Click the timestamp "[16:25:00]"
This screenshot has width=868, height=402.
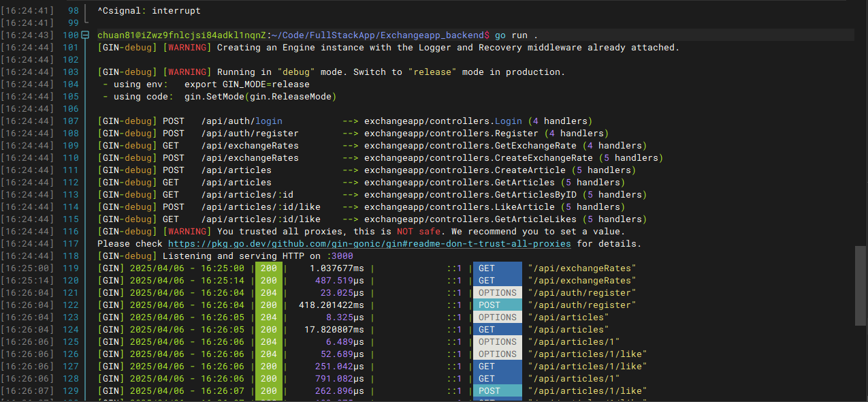point(27,268)
